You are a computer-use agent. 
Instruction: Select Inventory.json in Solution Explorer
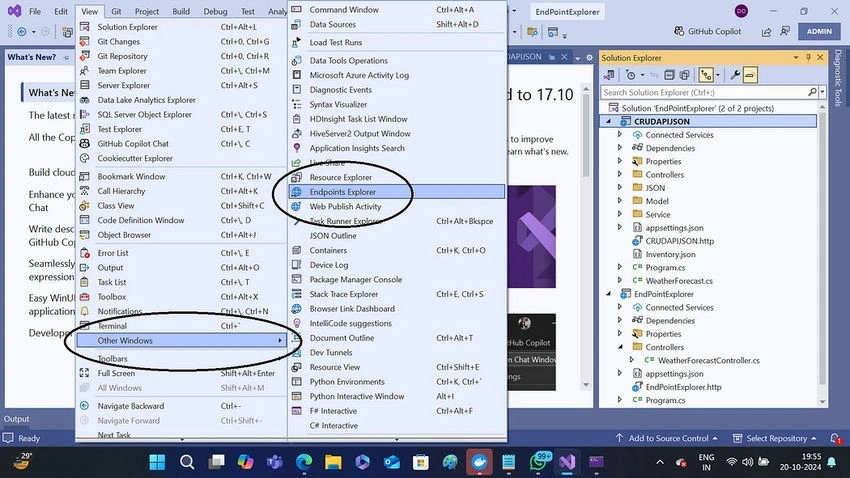pyautogui.click(x=670, y=254)
